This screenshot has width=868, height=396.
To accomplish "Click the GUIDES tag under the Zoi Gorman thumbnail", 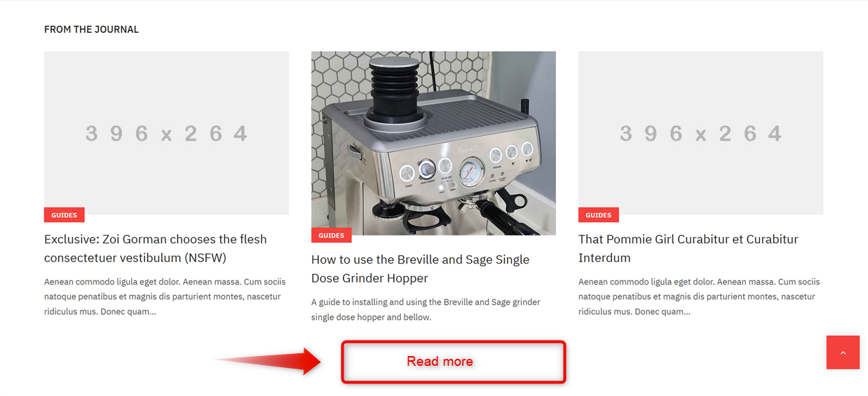I will [65, 215].
